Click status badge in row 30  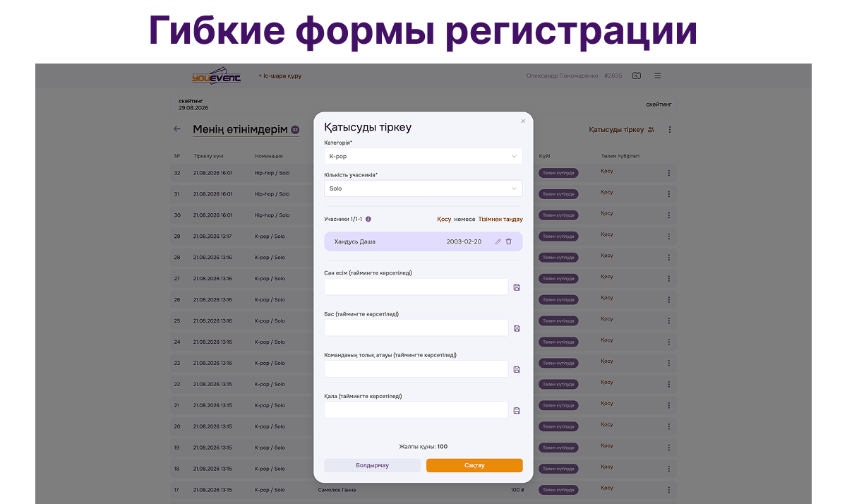pos(558,215)
